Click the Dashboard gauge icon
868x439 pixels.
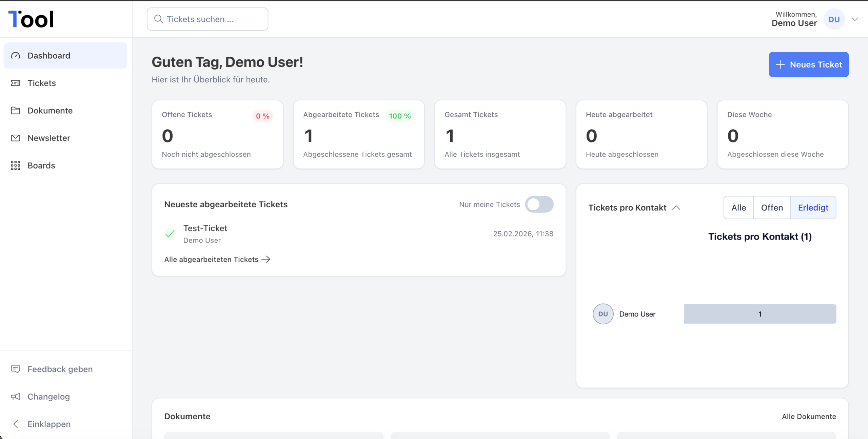16,56
